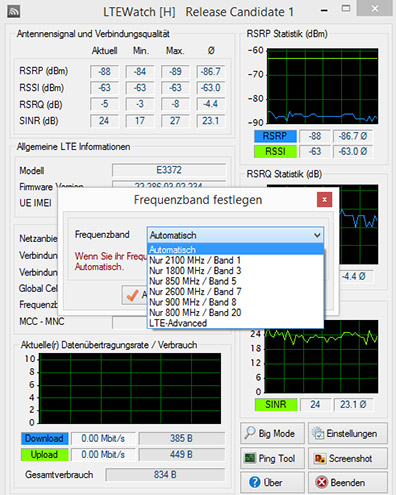Collapse the Frequenzband dropdown arrow

317,235
